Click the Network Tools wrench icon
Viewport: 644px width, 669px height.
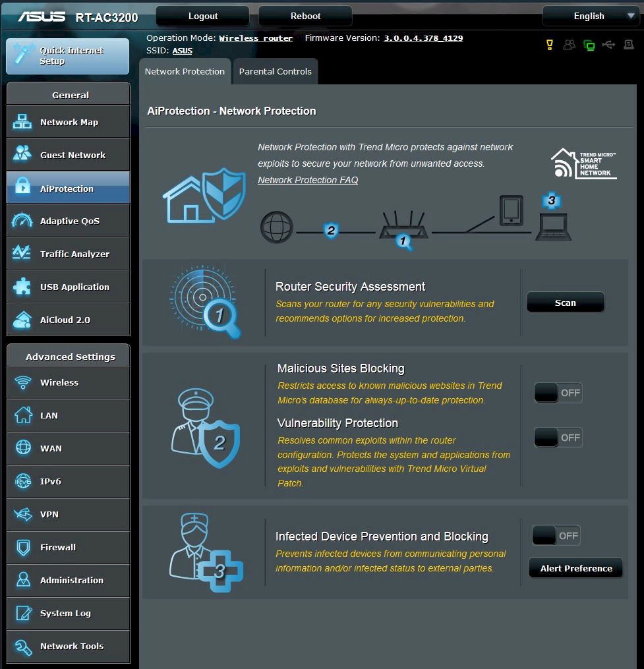tap(24, 647)
